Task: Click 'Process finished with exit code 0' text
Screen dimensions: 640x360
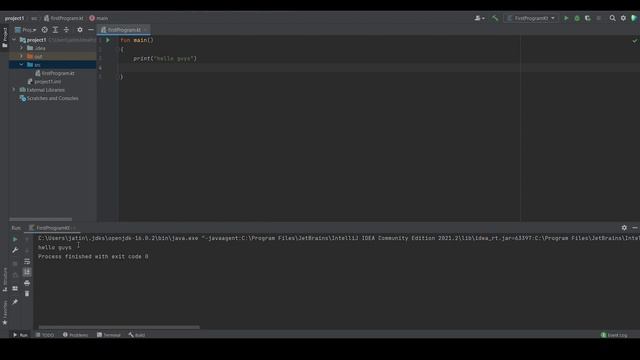Action: (93, 256)
